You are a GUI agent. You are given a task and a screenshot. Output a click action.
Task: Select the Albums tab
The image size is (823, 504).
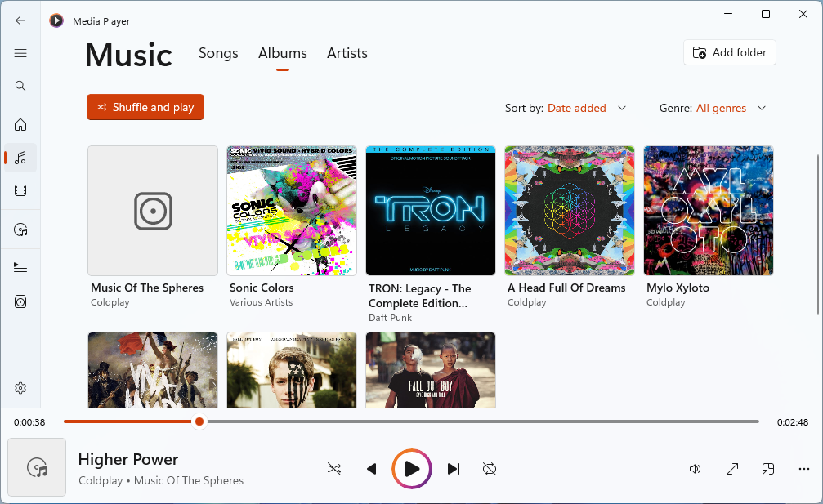click(283, 53)
